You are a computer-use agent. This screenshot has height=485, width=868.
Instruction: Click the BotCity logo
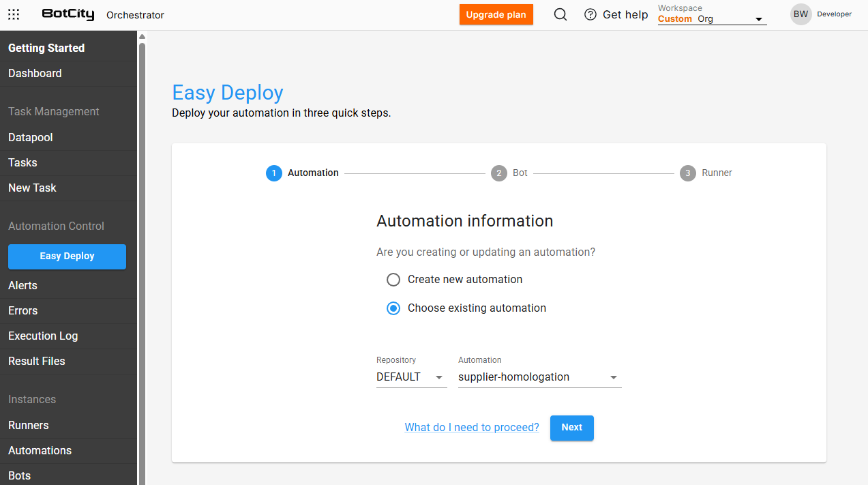[x=68, y=14]
